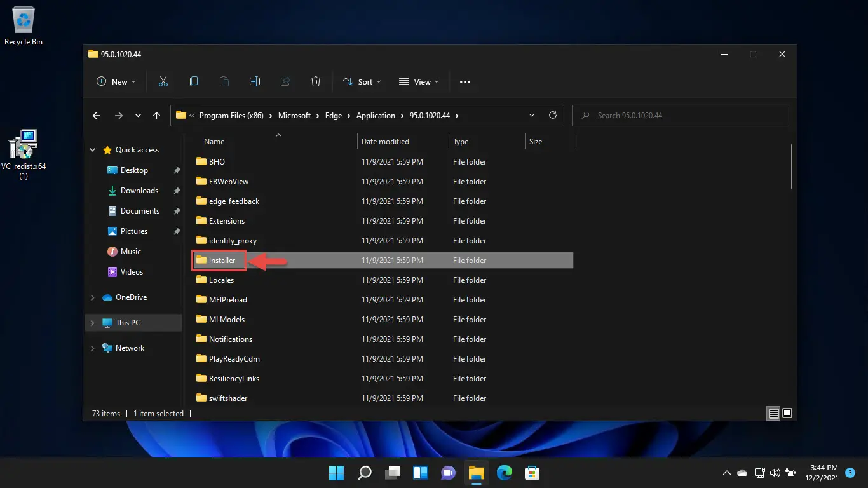Screen dimensions: 868x488
Task: Open Chat app on taskbar
Action: [449, 473]
